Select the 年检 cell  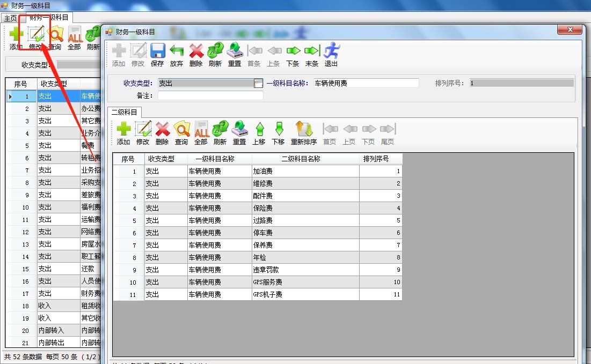[x=305, y=257]
